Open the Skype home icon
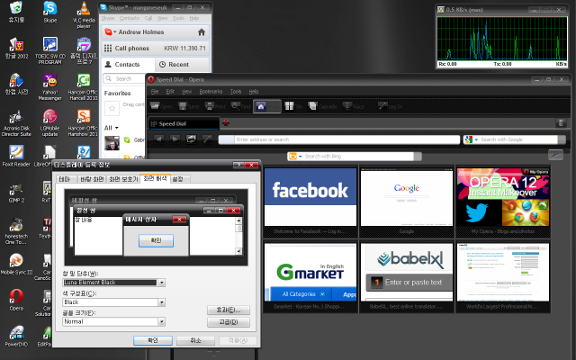The height and width of the screenshot is (360, 576). point(201,32)
